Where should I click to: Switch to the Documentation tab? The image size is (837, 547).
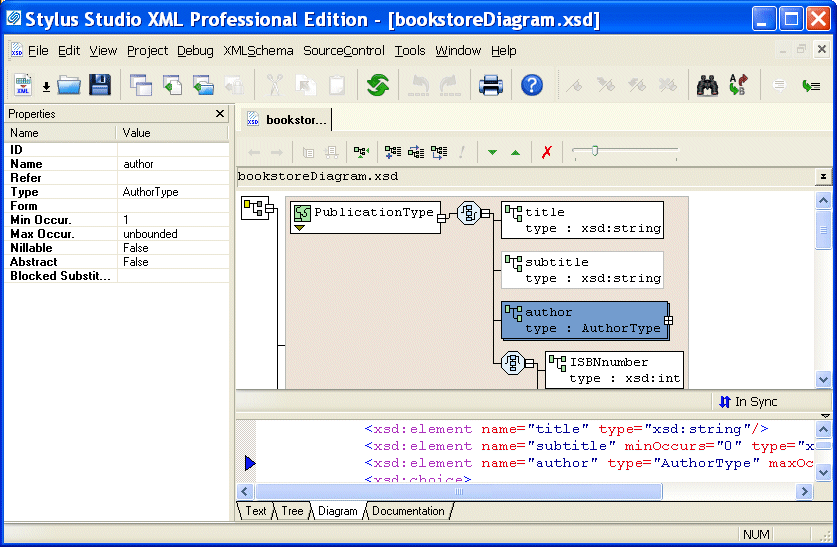(408, 511)
